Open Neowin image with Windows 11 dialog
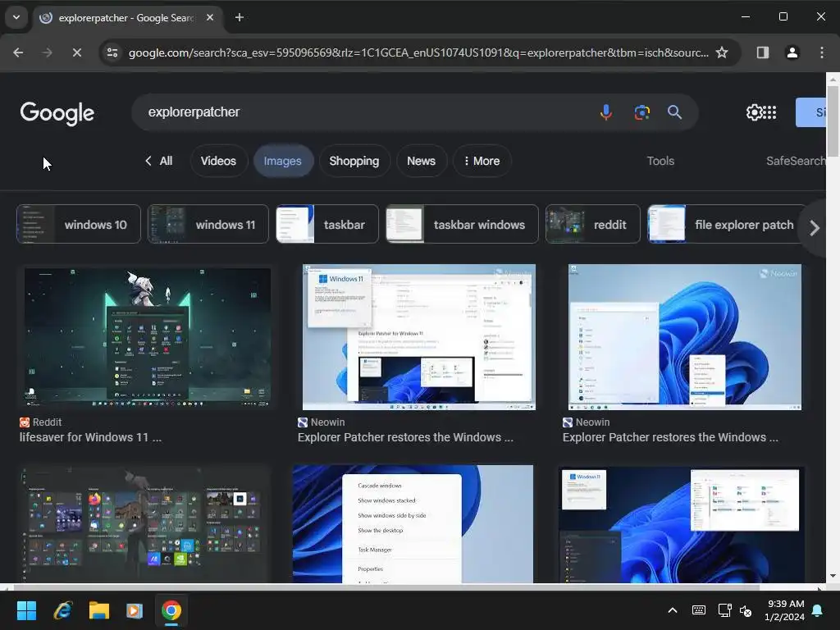840x630 pixels. coord(419,337)
